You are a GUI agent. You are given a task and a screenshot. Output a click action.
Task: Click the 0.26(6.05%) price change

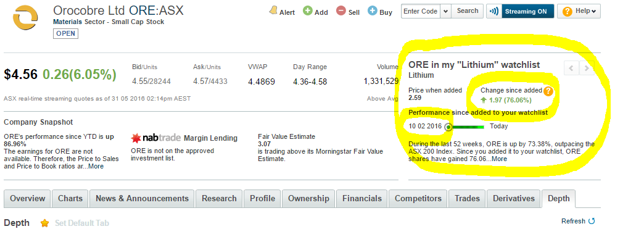point(80,75)
